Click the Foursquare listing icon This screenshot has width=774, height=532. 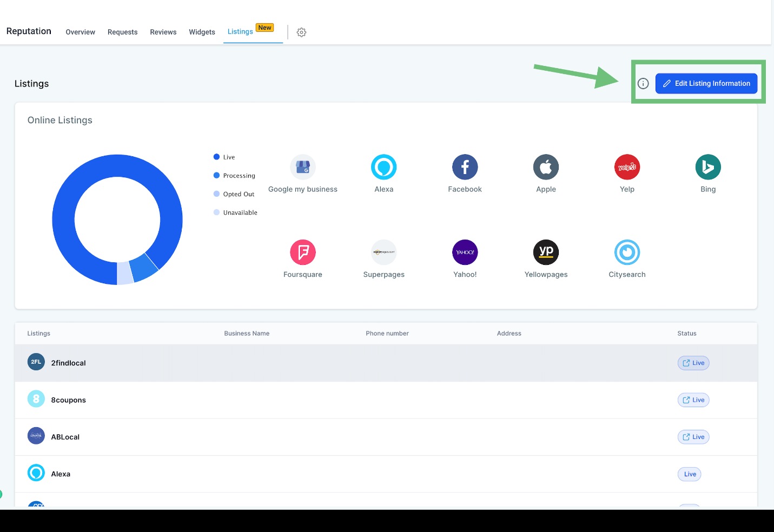[303, 252]
